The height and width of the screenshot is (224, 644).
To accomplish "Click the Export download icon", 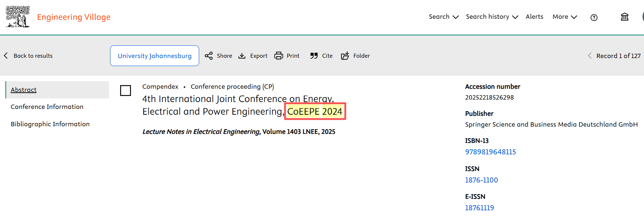I will [x=242, y=56].
